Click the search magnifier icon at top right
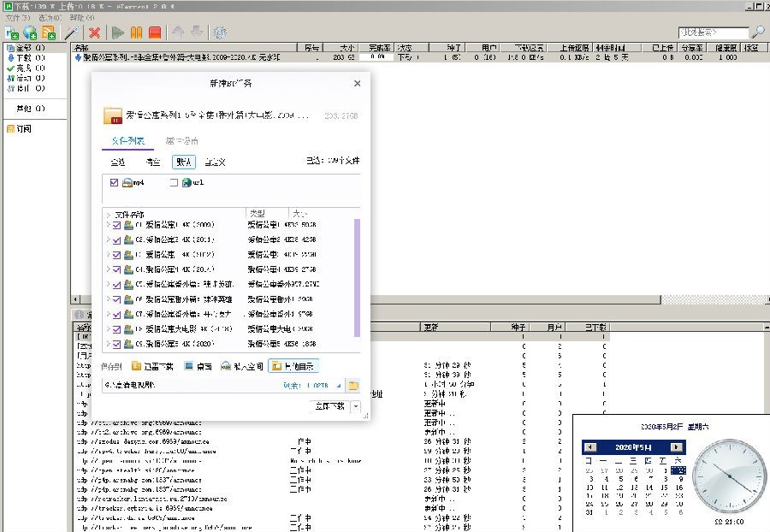 758,33
